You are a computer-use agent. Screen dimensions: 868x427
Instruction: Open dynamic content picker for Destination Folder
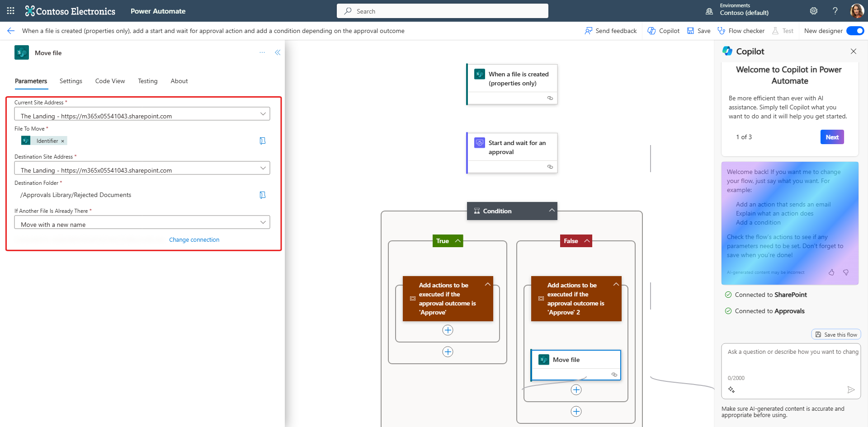tap(263, 195)
